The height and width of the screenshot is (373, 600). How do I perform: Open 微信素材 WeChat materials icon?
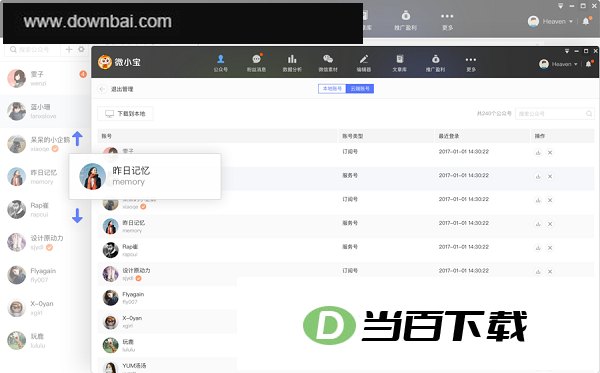click(328, 63)
